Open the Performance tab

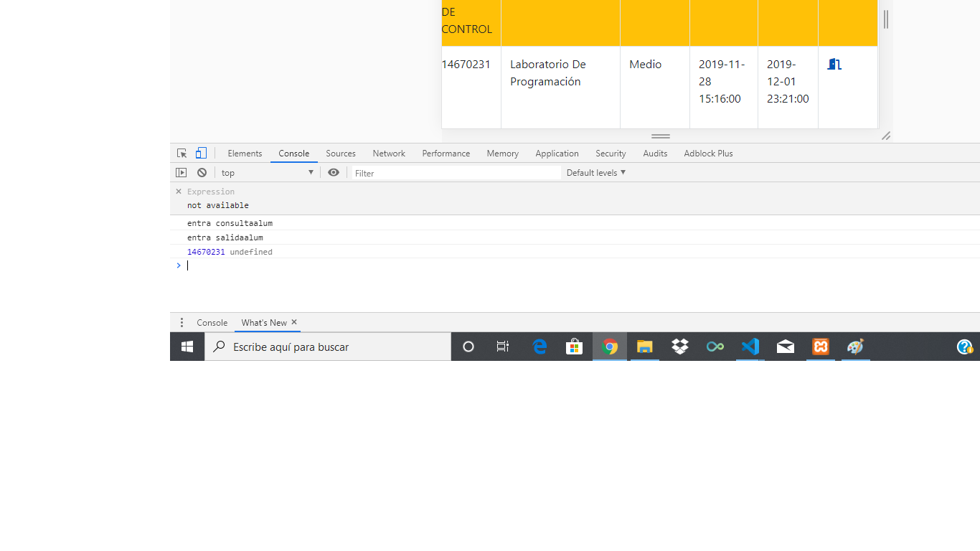pyautogui.click(x=446, y=154)
